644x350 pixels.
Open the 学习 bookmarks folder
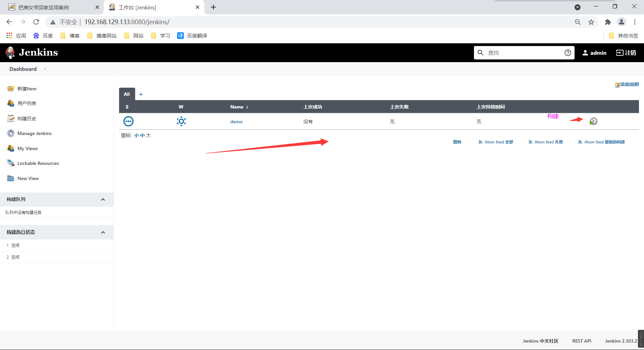click(161, 36)
